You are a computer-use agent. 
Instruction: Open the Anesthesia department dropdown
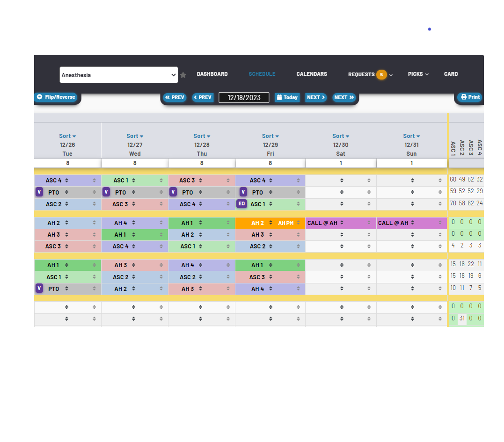coord(119,75)
